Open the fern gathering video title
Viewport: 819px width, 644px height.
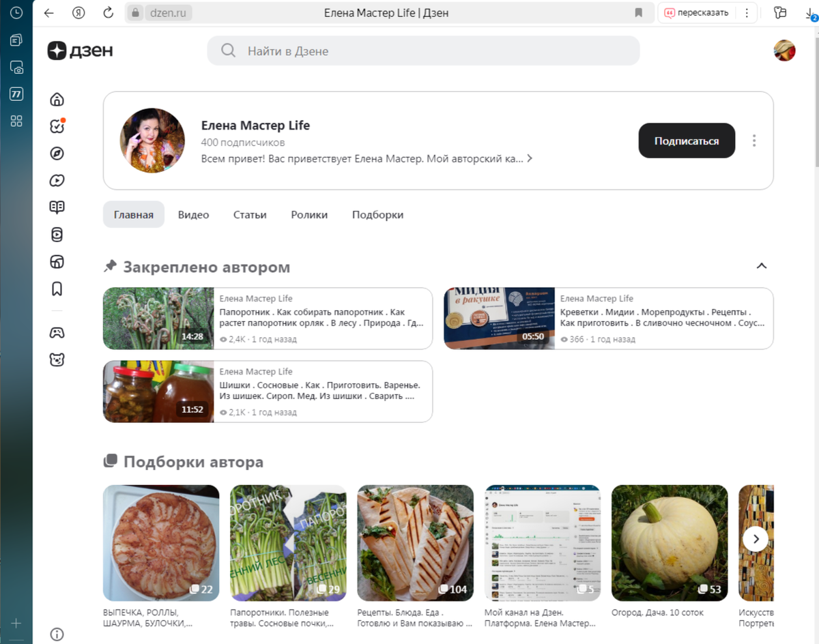(321, 317)
